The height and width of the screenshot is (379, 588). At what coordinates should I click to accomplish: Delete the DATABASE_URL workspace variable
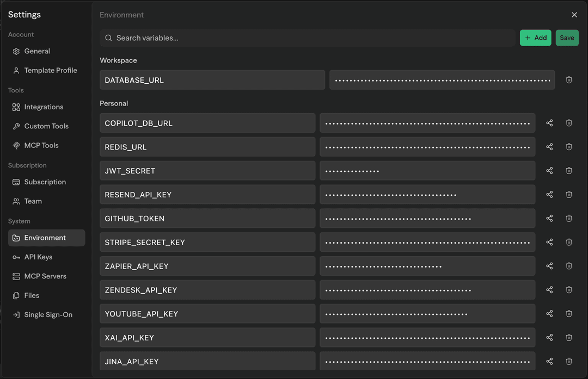569,79
